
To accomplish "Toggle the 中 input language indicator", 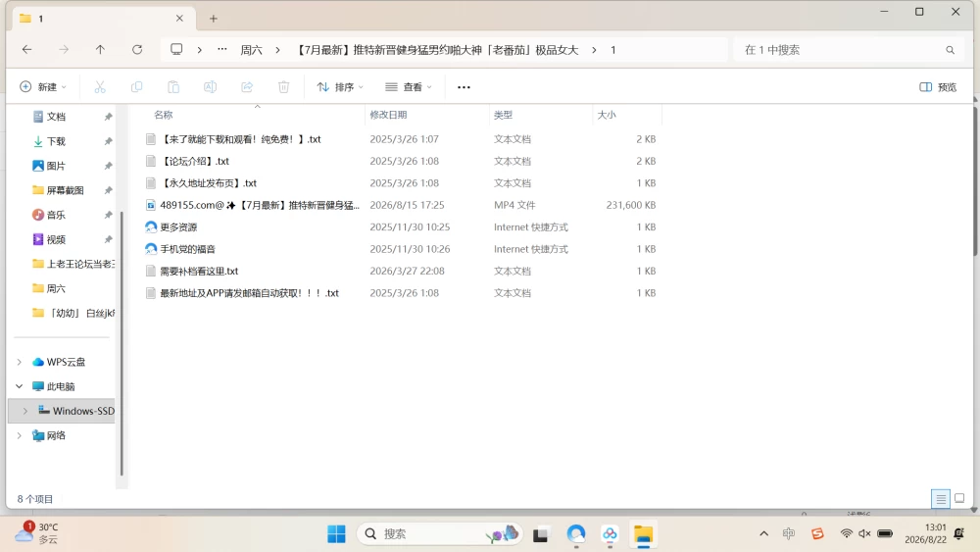I will point(789,533).
